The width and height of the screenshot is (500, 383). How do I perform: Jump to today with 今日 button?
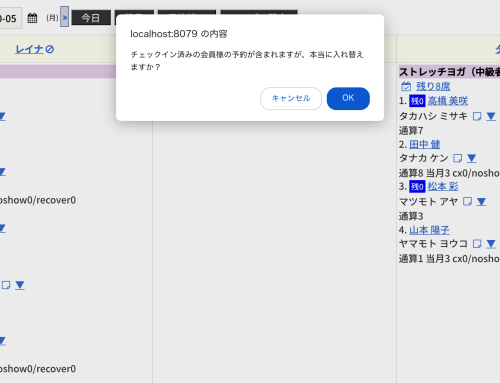click(x=91, y=18)
